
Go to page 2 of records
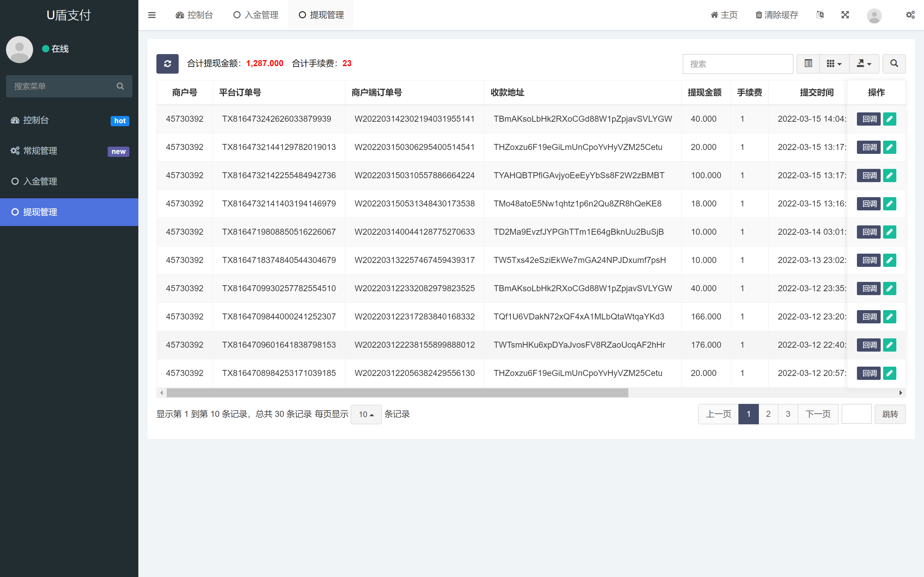click(x=768, y=414)
